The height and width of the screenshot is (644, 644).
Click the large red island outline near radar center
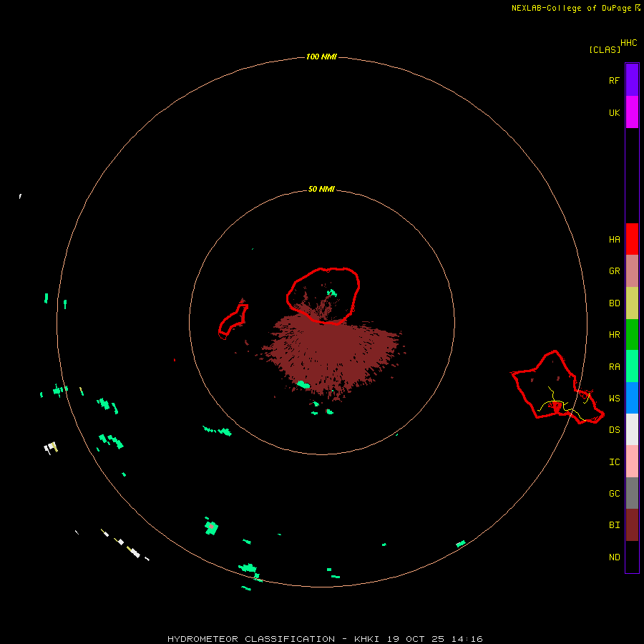point(323,296)
